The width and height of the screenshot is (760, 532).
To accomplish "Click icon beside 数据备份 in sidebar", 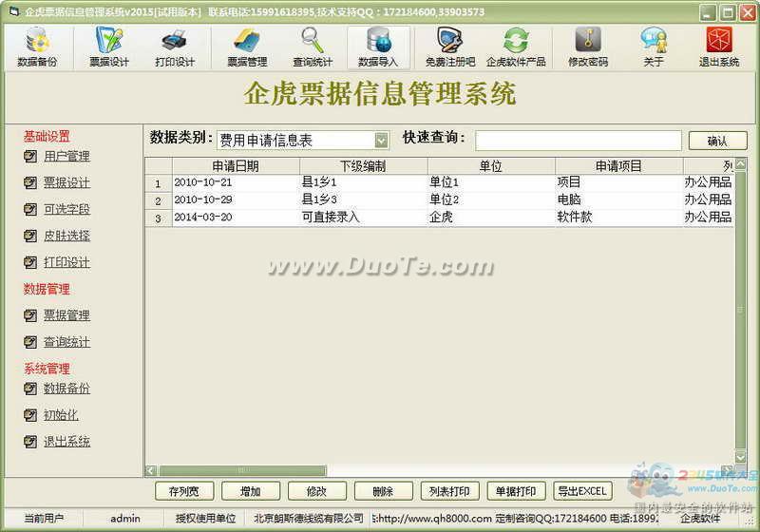I will click(30, 389).
